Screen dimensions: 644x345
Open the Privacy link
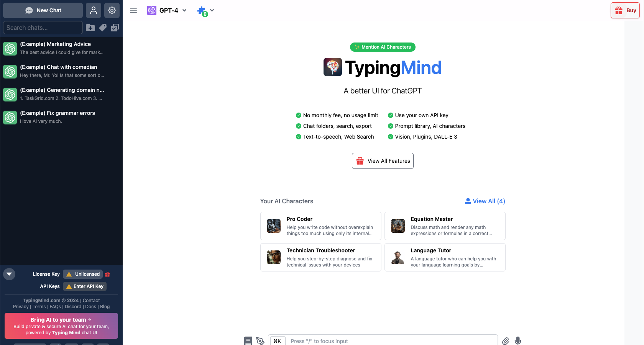[x=21, y=307]
